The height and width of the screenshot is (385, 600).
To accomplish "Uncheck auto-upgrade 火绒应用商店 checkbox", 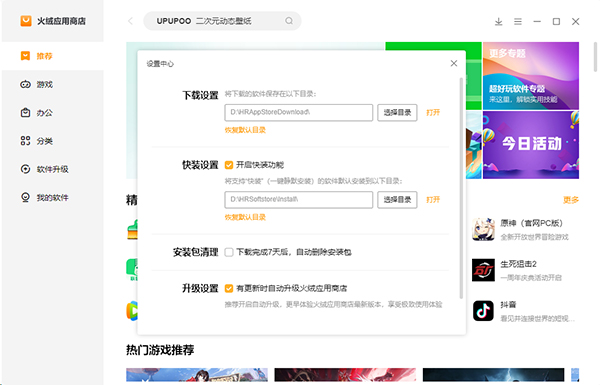I will 229,288.
